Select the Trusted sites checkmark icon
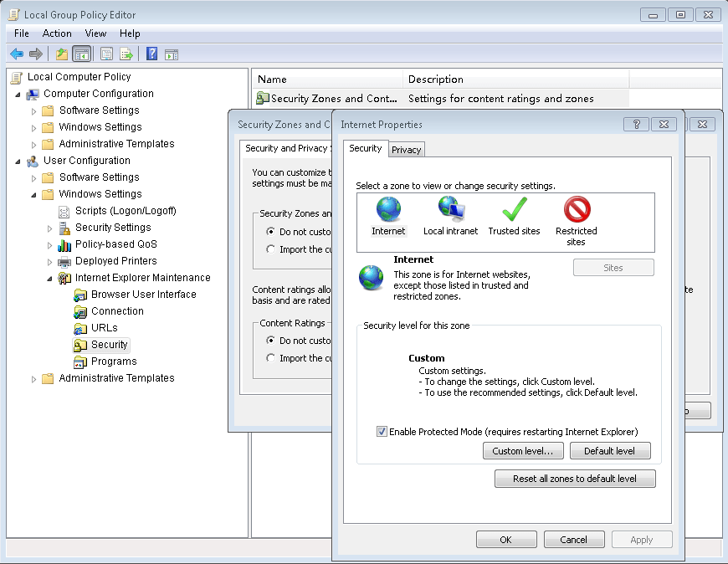This screenshot has height=564, width=728. click(515, 209)
